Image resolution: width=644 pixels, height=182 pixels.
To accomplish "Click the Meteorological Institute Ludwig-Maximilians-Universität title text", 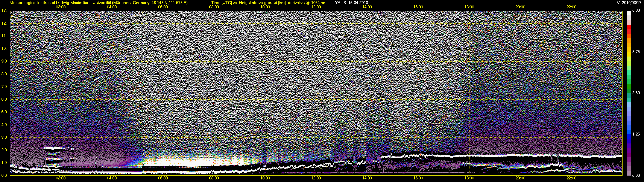I will point(99,3).
